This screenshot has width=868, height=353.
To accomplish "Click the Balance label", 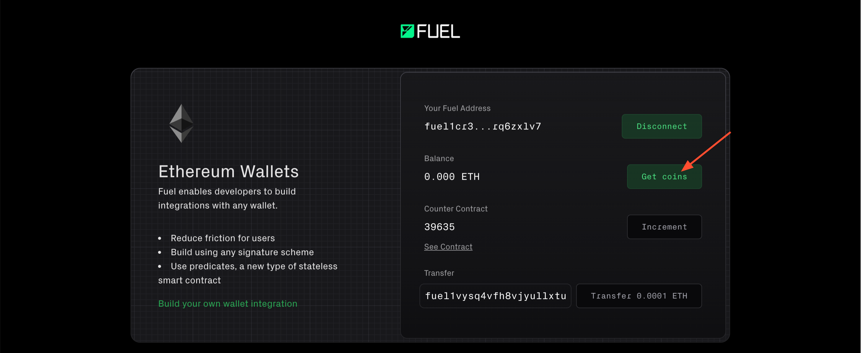I will (439, 158).
